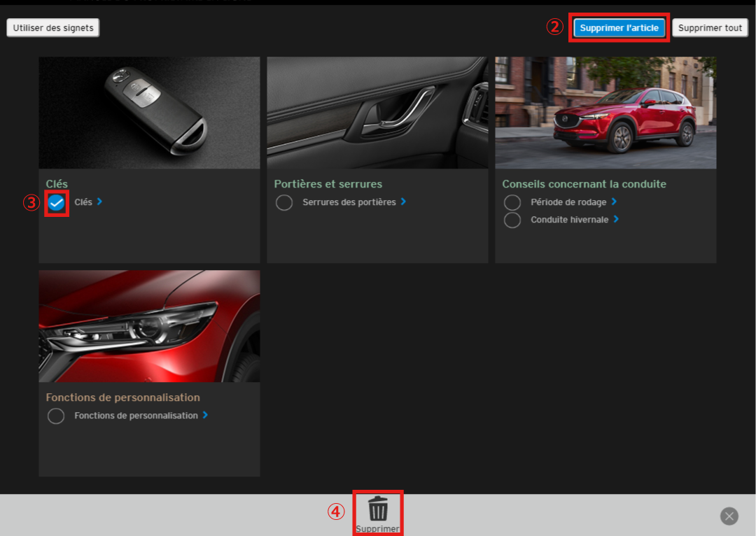Close the bottom delete bar
Screen dimensions: 756x536
(729, 516)
